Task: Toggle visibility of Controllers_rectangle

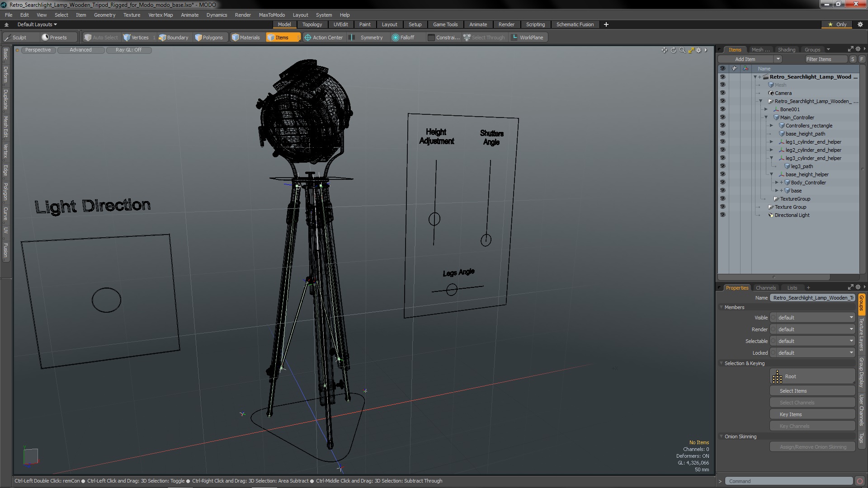Action: click(x=722, y=126)
